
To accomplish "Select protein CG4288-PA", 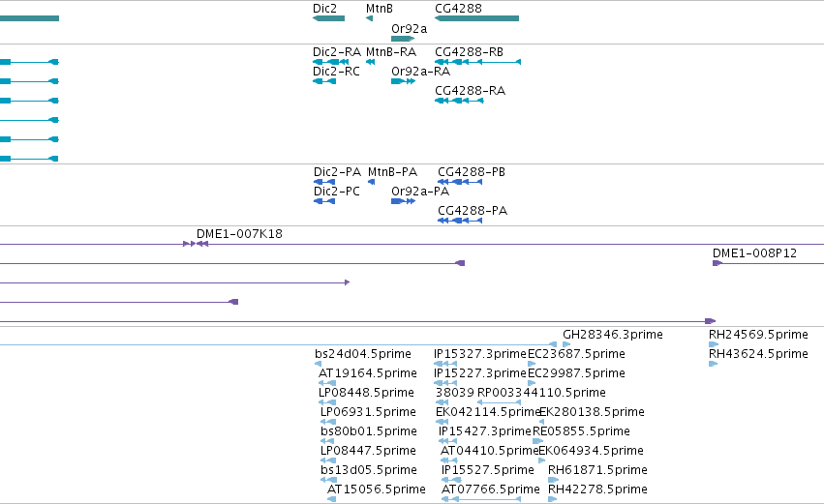I will [x=473, y=211].
